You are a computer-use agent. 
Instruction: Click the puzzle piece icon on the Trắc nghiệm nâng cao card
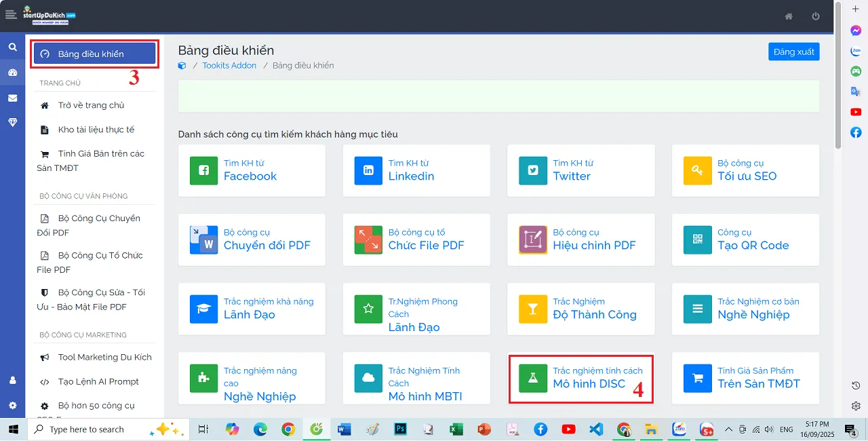203,379
